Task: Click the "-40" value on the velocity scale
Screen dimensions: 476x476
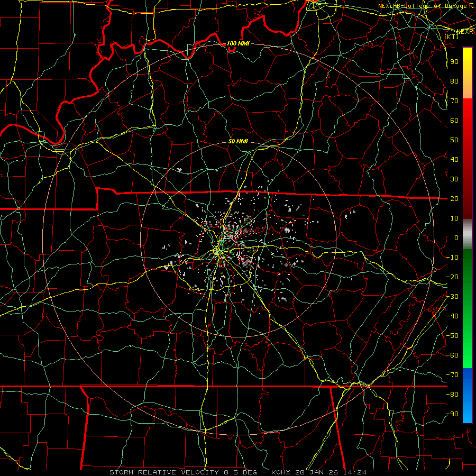Action: 452,316
